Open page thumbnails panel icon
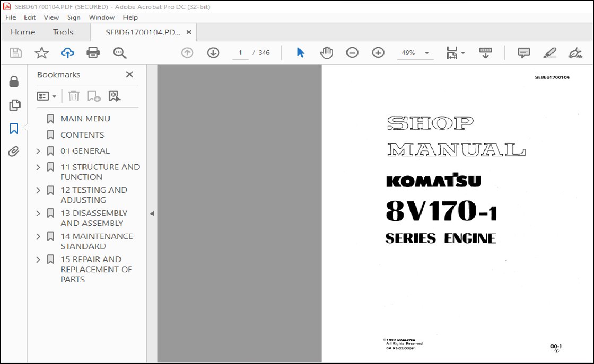The width and height of the screenshot is (594, 364). (x=15, y=105)
